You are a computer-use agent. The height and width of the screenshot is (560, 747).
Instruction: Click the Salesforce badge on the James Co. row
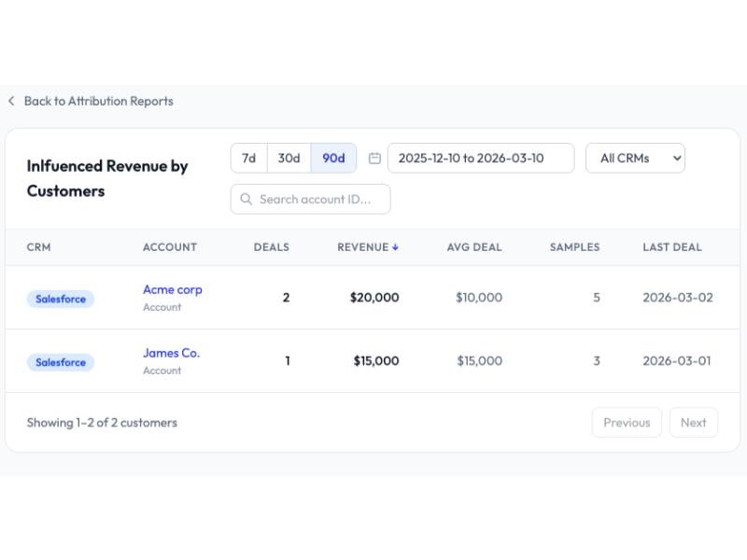[60, 362]
